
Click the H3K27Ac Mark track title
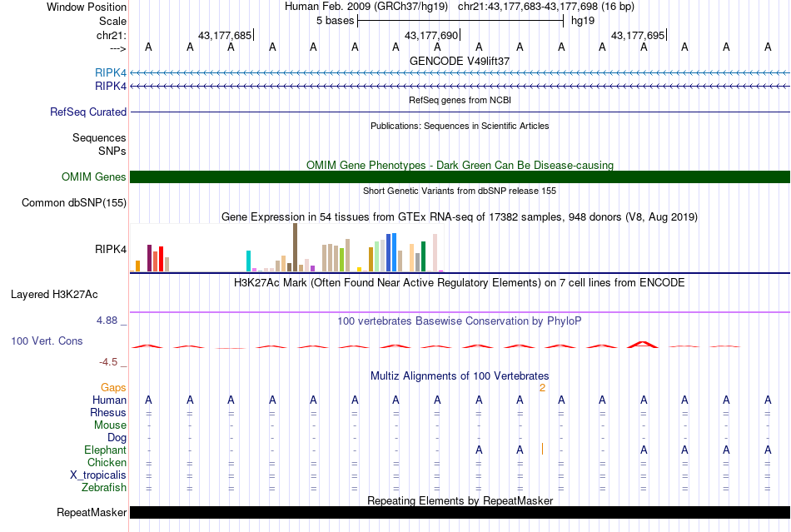pos(460,282)
